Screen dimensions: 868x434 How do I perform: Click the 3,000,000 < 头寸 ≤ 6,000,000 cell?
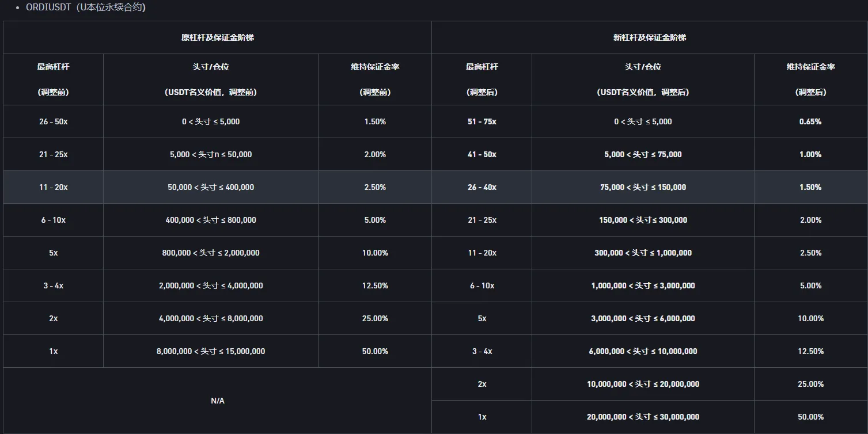pyautogui.click(x=643, y=318)
